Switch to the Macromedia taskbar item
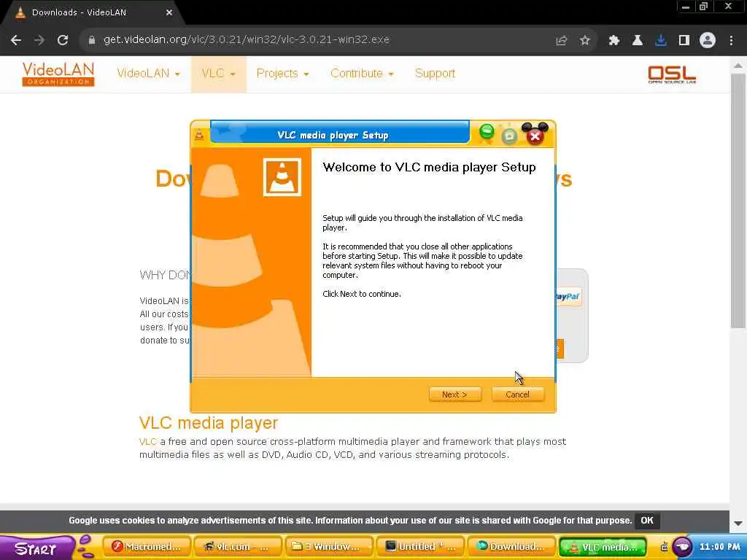 click(x=147, y=547)
